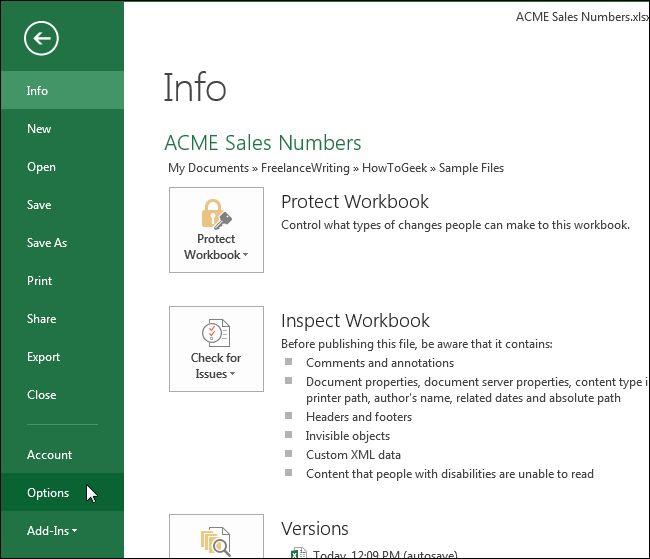The width and height of the screenshot is (650, 559).
Task: Open Excel Options
Action: pyautogui.click(x=48, y=493)
